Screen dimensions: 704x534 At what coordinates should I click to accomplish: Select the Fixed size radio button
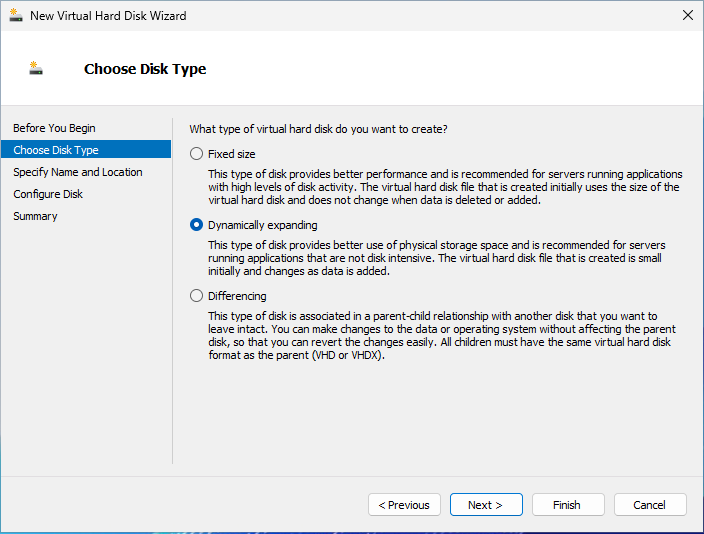pyautogui.click(x=196, y=154)
